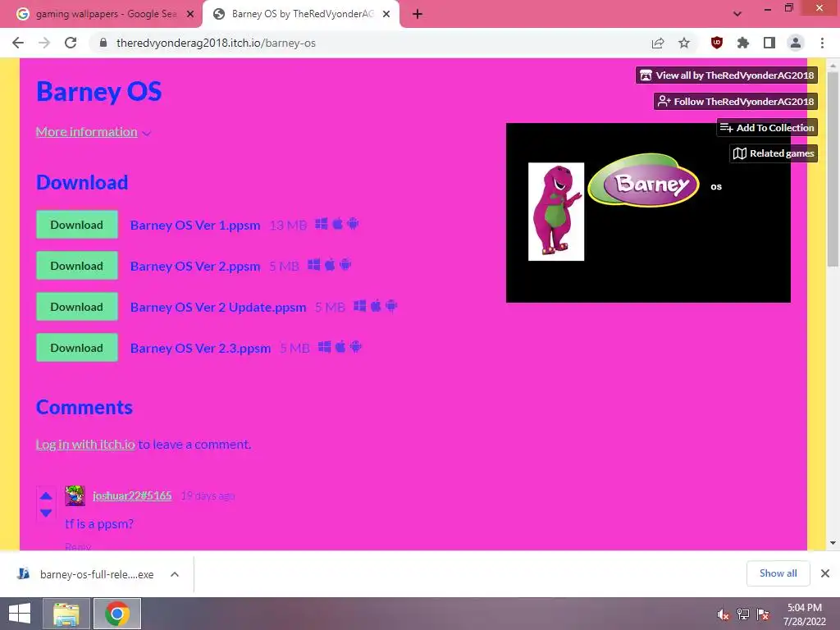Click Apple icon beside Ver 2 Update.ppsm
This screenshot has height=630, width=840.
pyautogui.click(x=376, y=305)
